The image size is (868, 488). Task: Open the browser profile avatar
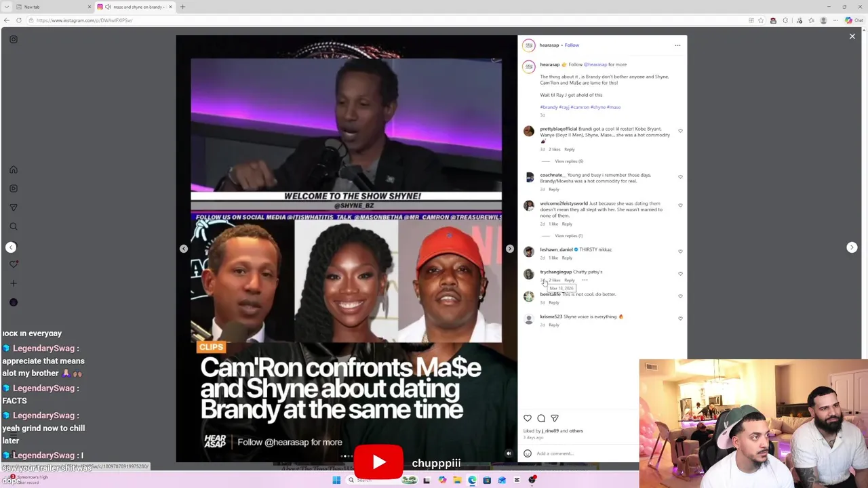point(824,20)
